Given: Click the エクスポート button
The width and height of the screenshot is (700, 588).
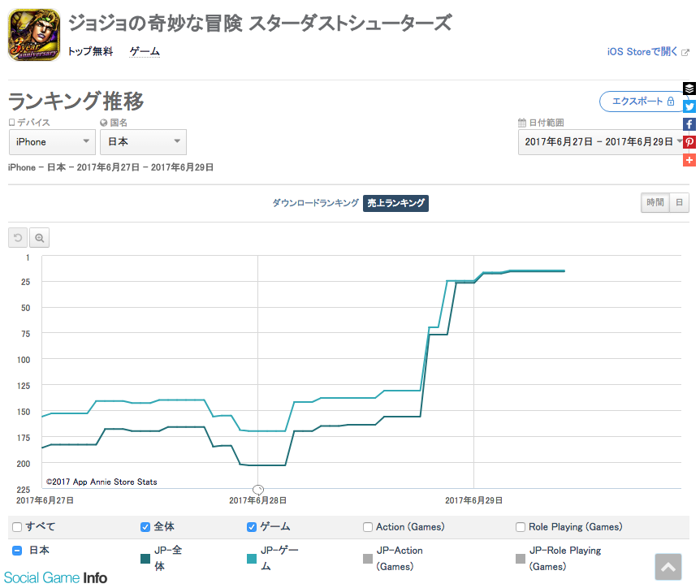Looking at the screenshot, I should click(x=643, y=102).
